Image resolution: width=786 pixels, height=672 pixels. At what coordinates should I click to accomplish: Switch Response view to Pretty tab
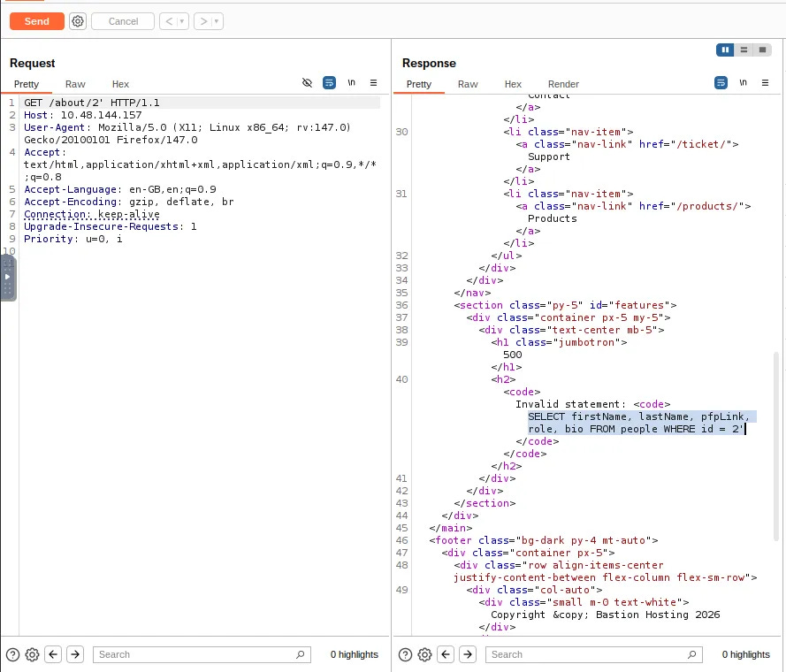coord(418,84)
